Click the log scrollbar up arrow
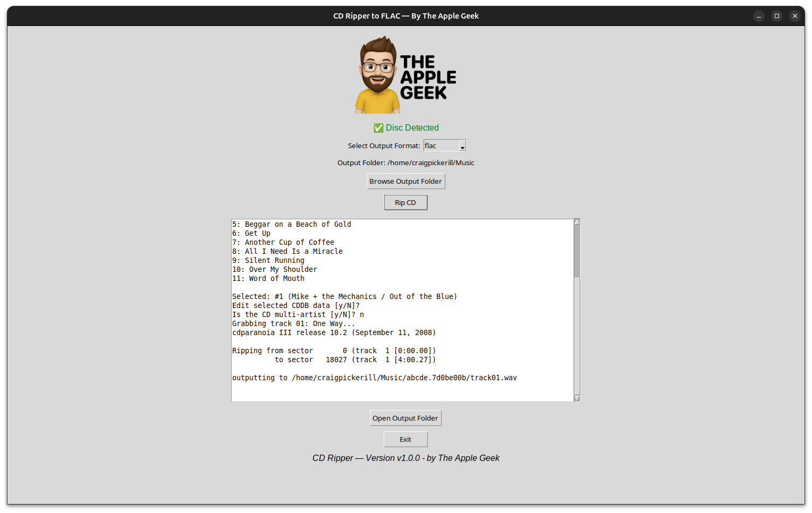Screen dimensions: 812x513 tap(577, 222)
